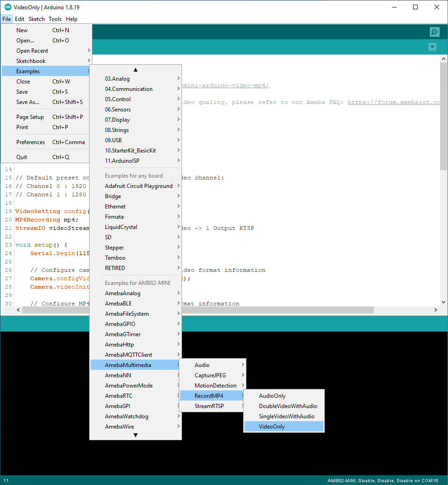The height and width of the screenshot is (485, 448).
Task: Click the tab options dropdown arrow
Action: click(x=432, y=47)
